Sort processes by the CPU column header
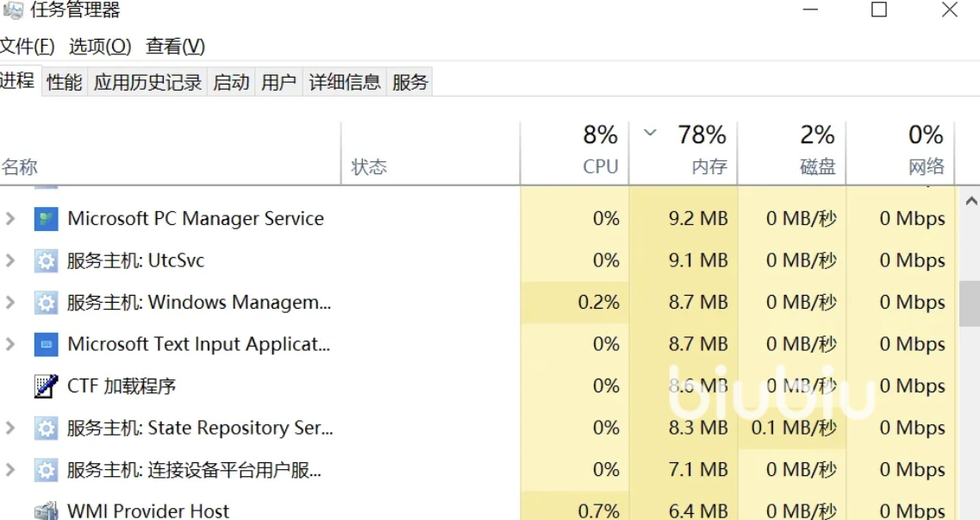Screen dimensions: 980x520 point(575,151)
